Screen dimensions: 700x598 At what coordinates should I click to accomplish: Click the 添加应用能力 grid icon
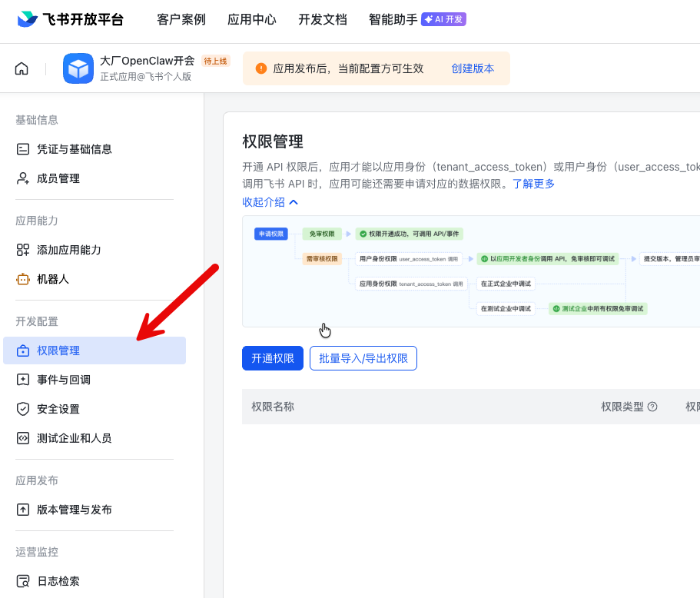click(24, 250)
